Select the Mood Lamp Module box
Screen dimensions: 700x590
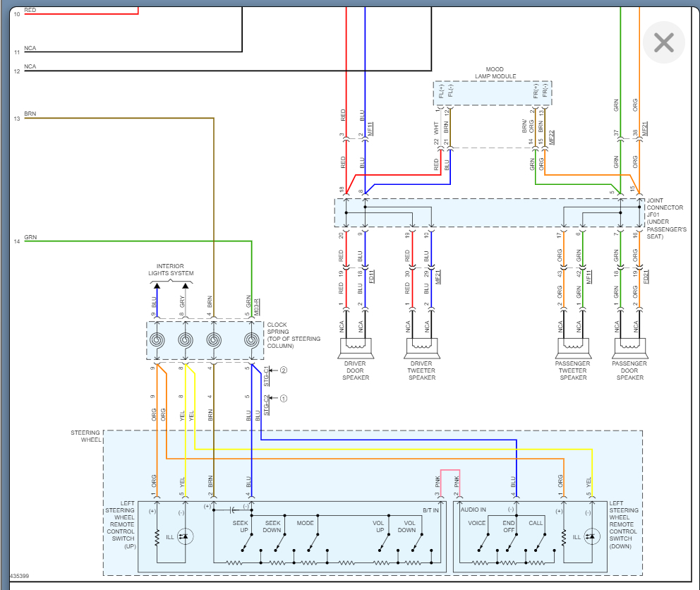coord(493,93)
